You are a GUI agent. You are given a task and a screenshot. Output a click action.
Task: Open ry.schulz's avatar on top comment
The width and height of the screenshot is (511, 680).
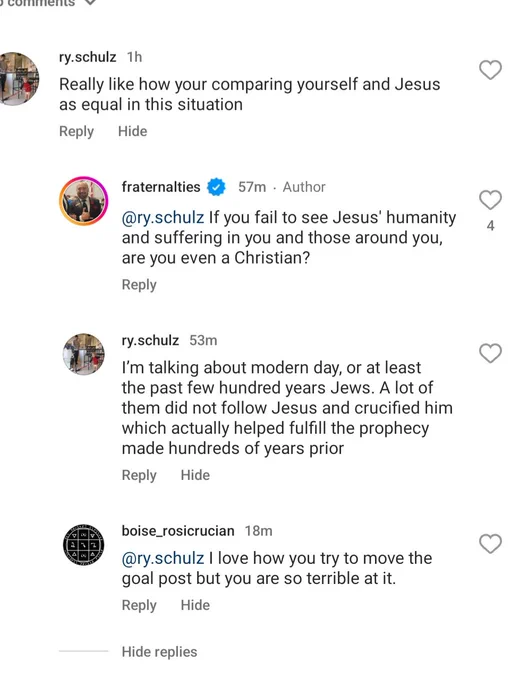[x=17, y=78]
